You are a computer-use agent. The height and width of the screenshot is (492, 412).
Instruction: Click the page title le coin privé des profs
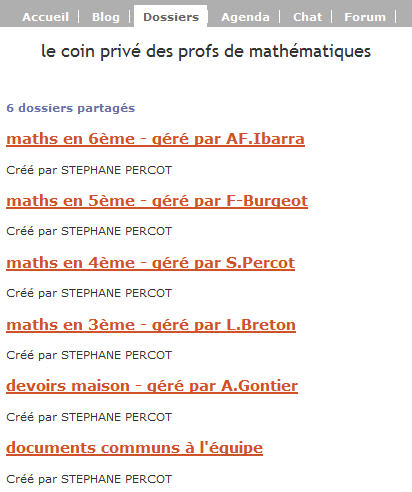[206, 51]
